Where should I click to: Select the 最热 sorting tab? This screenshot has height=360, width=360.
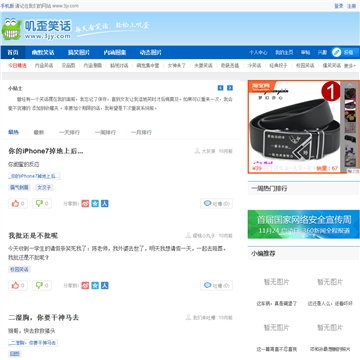[13, 132]
